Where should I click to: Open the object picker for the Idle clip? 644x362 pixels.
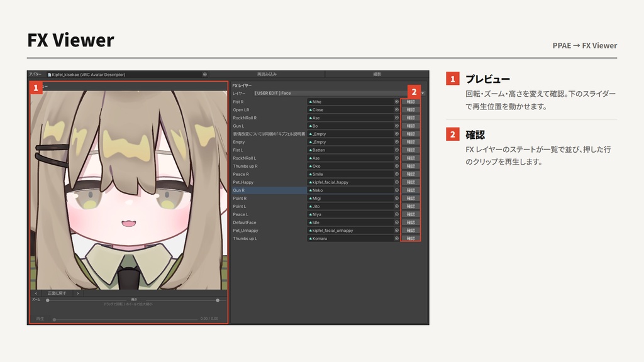[397, 222]
